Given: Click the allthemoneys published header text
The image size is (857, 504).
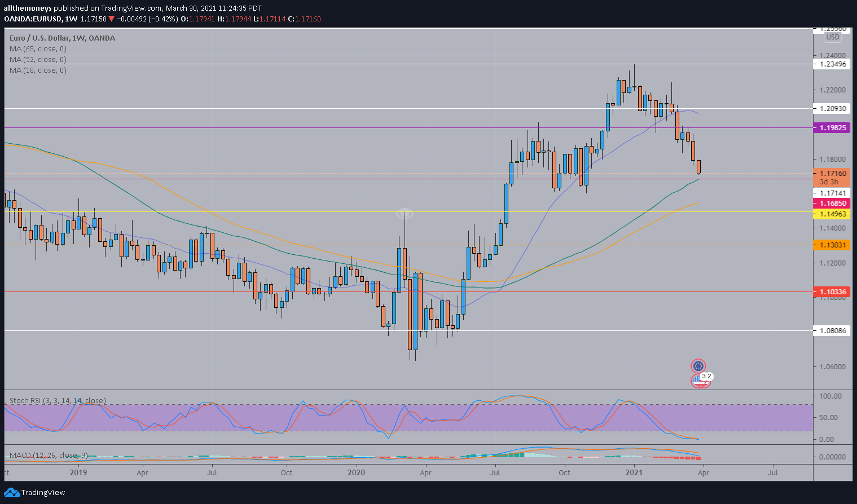Looking at the screenshot, I should pyautogui.click(x=133, y=8).
